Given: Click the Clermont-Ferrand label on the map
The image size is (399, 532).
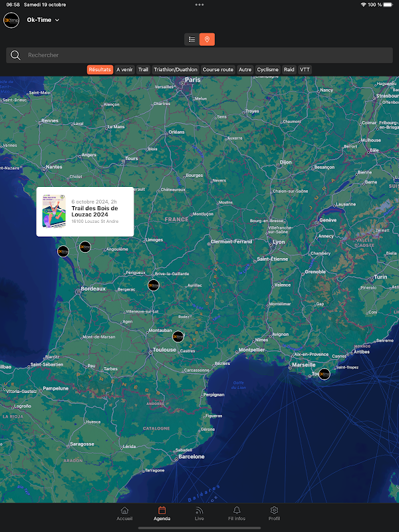Looking at the screenshot, I should (x=231, y=241).
